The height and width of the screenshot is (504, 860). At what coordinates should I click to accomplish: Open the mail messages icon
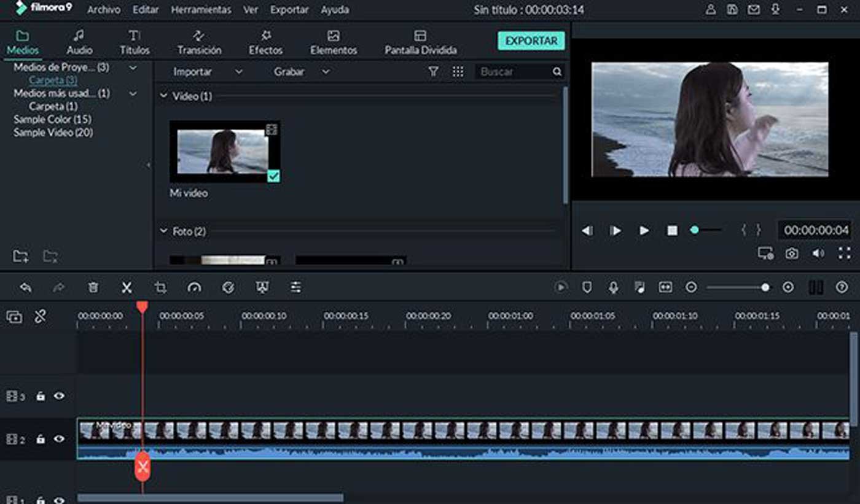754,9
